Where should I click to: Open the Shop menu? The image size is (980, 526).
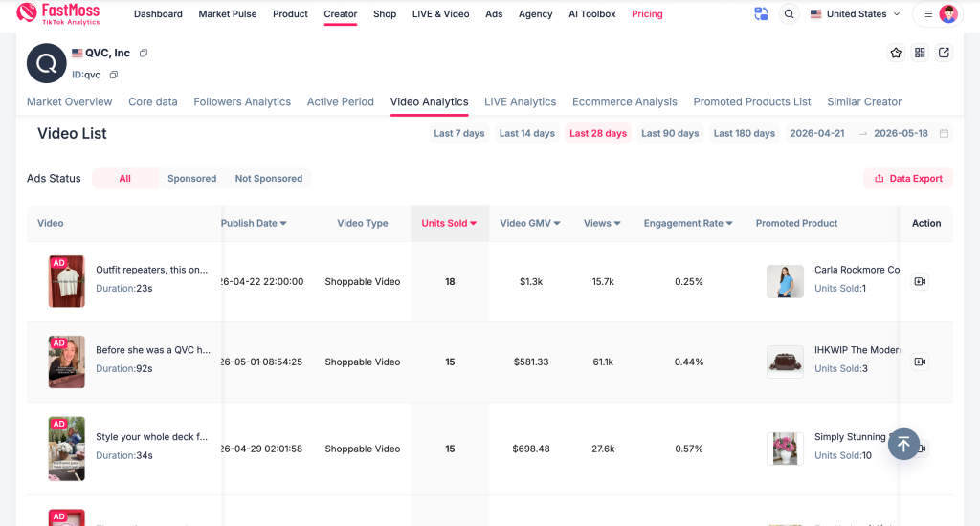[x=385, y=13]
